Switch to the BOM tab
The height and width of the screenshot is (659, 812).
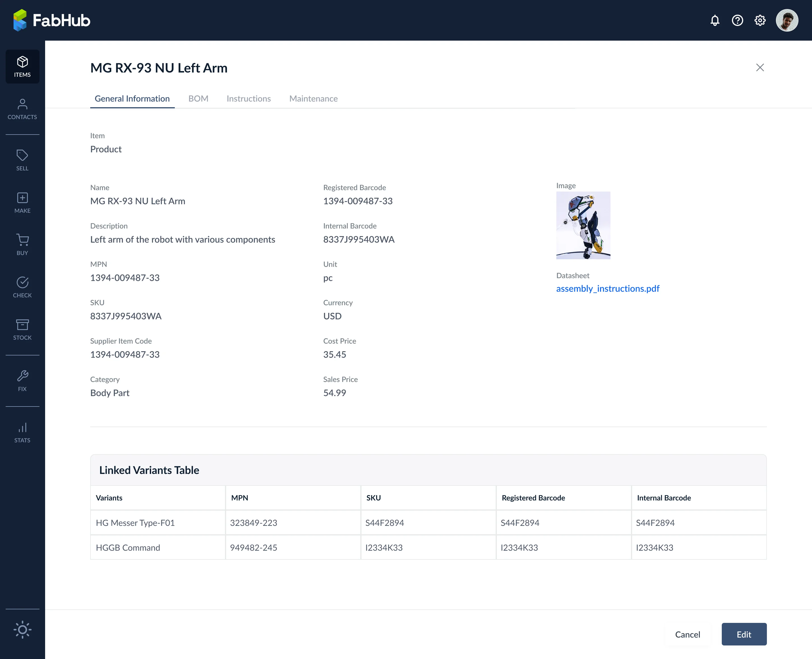(x=198, y=99)
